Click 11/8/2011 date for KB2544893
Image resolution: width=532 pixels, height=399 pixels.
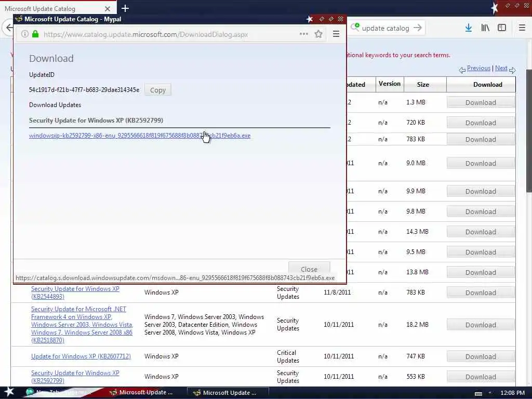coord(337,292)
